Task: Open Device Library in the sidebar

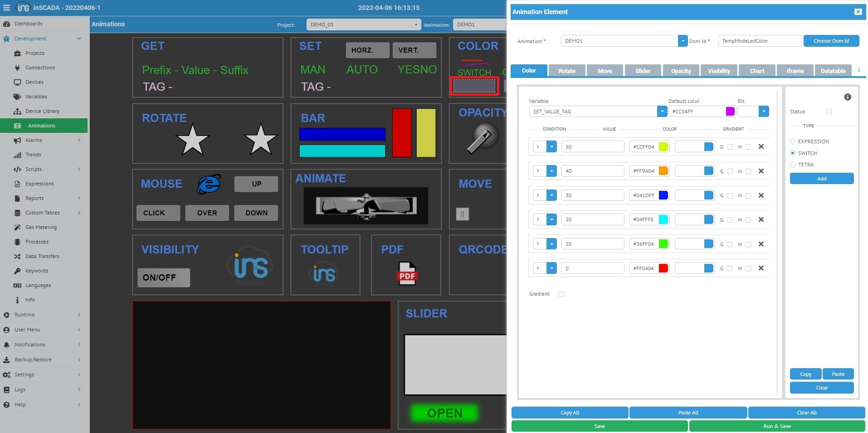Action: (42, 111)
